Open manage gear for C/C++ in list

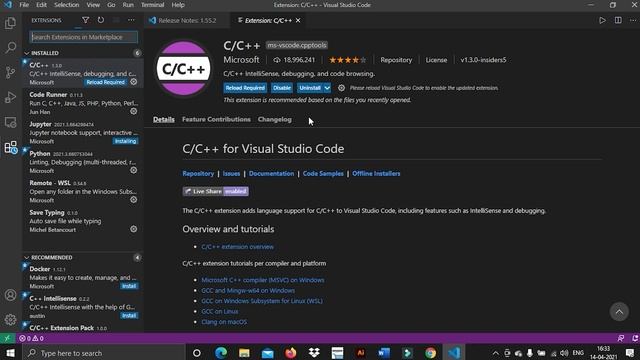click(133, 82)
